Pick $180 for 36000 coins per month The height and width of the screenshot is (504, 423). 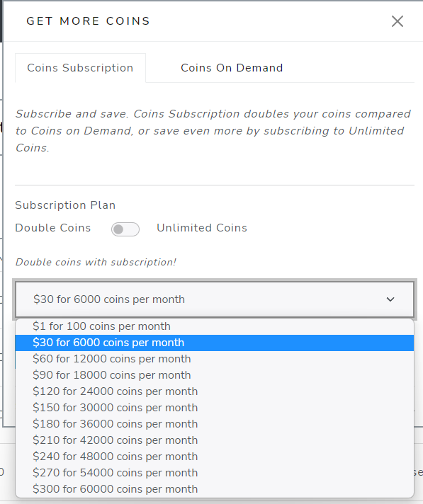(214, 424)
